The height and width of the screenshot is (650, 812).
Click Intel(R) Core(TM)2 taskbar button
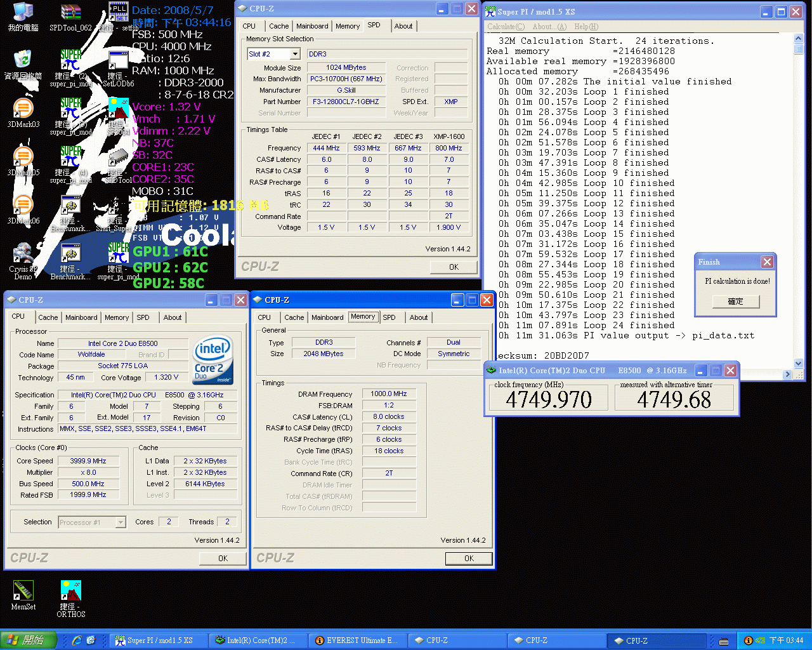coord(259,640)
